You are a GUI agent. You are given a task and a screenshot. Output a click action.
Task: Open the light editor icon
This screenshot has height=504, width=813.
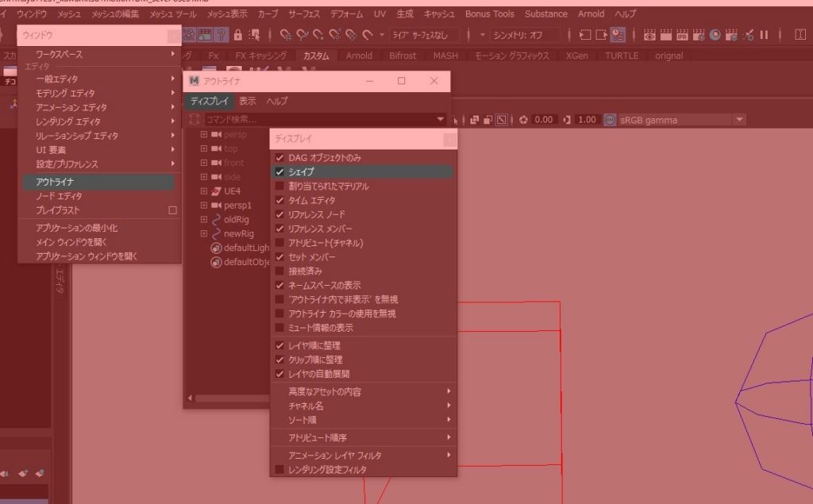coord(748,35)
